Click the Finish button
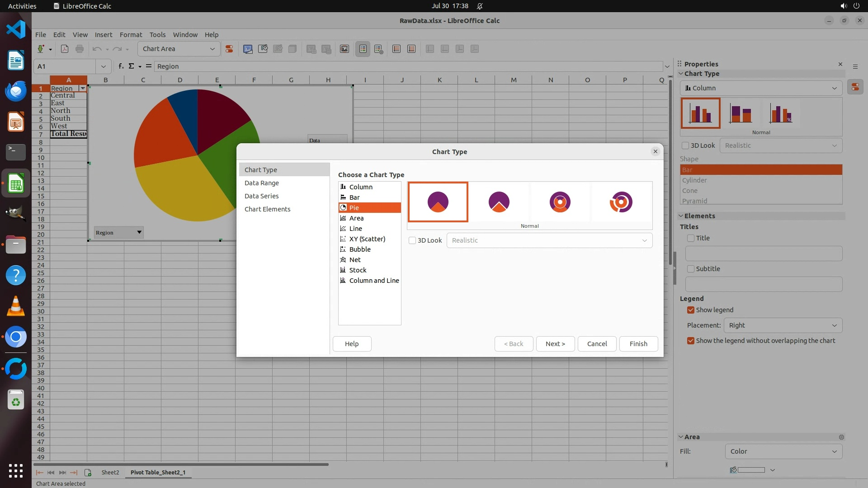868x488 pixels. coord(638,344)
